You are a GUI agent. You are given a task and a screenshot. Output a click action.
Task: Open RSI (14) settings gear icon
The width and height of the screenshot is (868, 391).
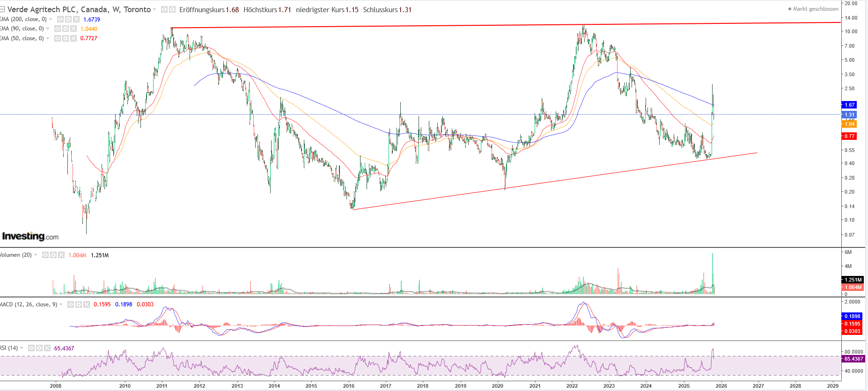pos(39,348)
